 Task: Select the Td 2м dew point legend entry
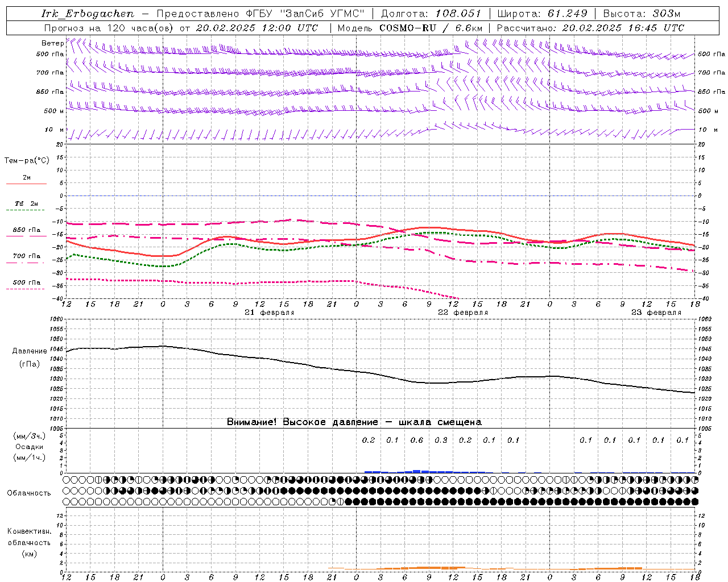point(27,203)
